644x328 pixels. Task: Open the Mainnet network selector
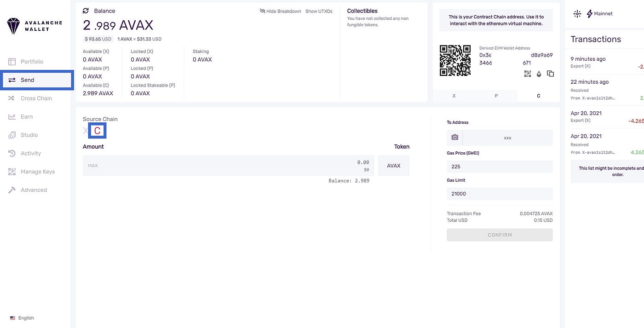600,14
